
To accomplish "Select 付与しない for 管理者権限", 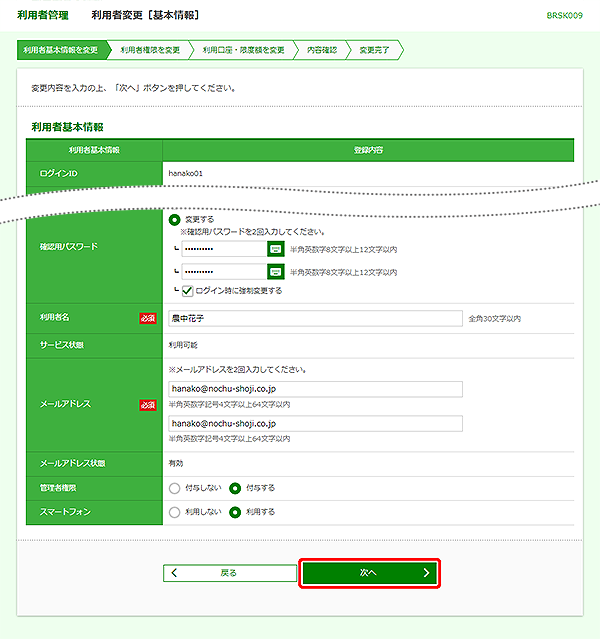I will click(174, 488).
